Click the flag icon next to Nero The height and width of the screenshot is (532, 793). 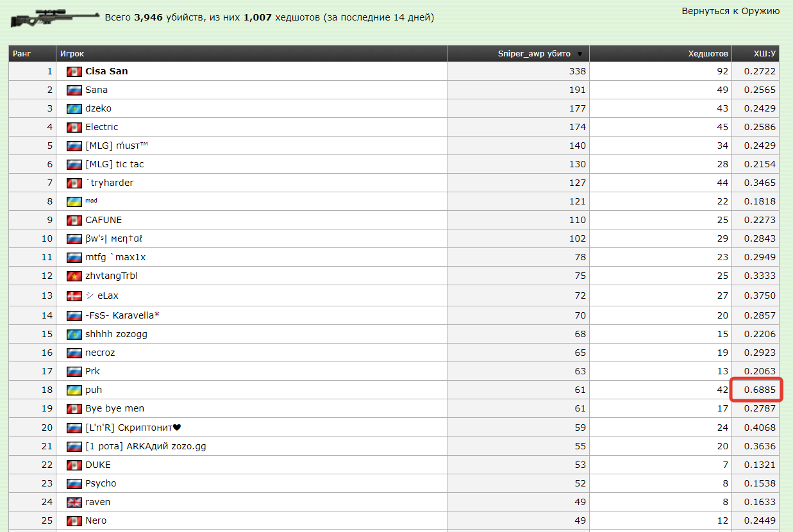tap(74, 521)
